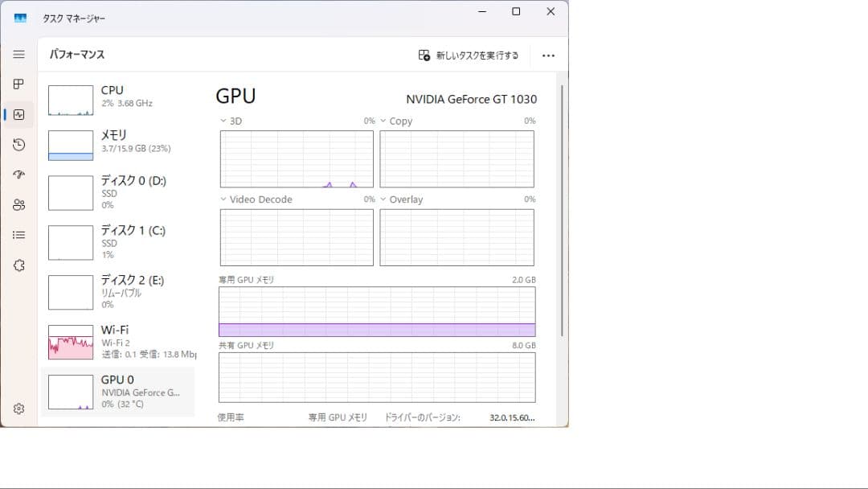This screenshot has width=868, height=489.
Task: Select the Performance page icon
Action: pos(18,114)
